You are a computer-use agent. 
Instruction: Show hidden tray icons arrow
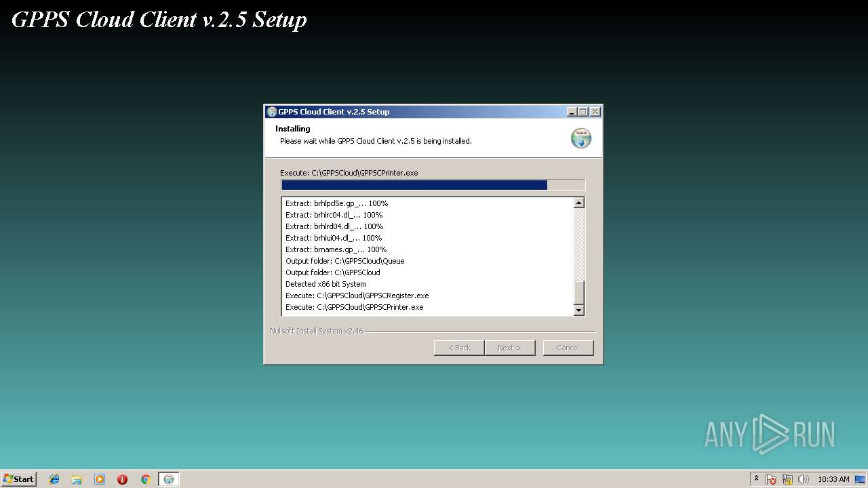(x=756, y=479)
